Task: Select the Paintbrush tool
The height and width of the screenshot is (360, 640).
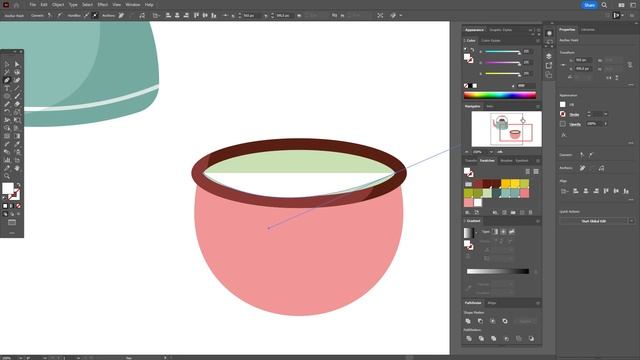Action: [17, 96]
